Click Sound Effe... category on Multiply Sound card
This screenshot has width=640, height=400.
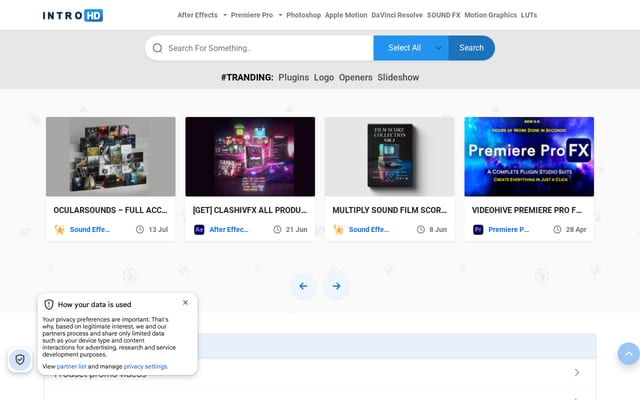click(x=369, y=229)
